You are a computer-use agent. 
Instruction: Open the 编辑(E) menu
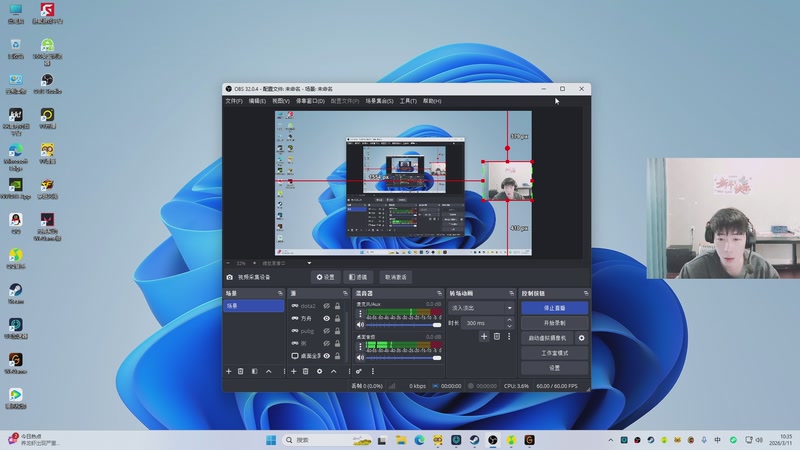coord(257,101)
